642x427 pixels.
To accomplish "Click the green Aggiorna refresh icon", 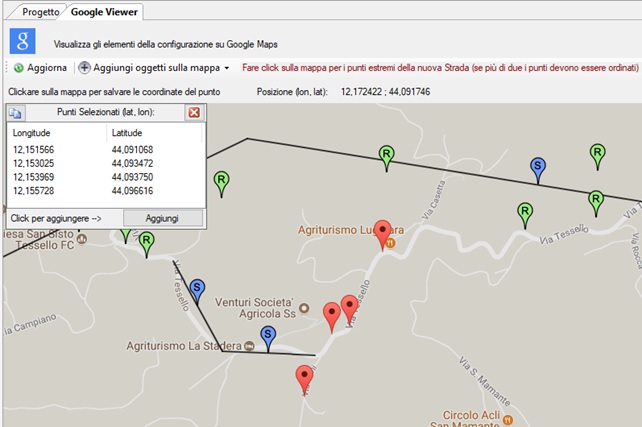I will coord(18,68).
